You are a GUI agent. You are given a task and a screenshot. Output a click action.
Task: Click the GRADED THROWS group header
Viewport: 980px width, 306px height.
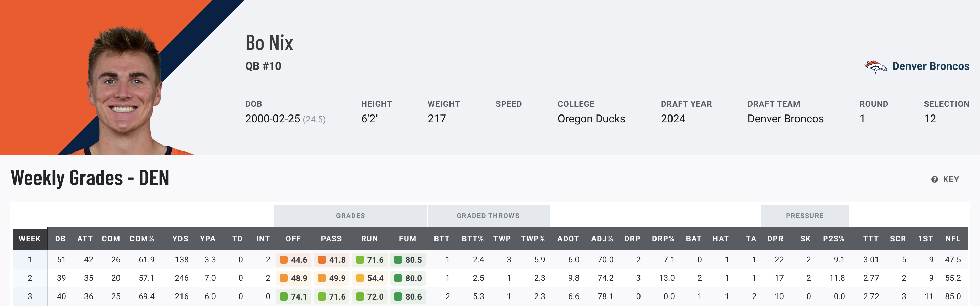488,216
